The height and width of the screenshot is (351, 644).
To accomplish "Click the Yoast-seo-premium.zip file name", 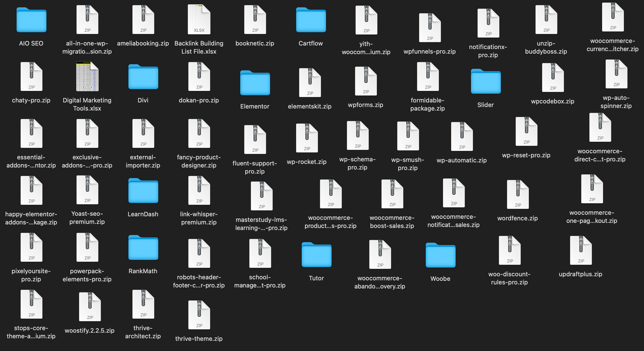I will (87, 218).
